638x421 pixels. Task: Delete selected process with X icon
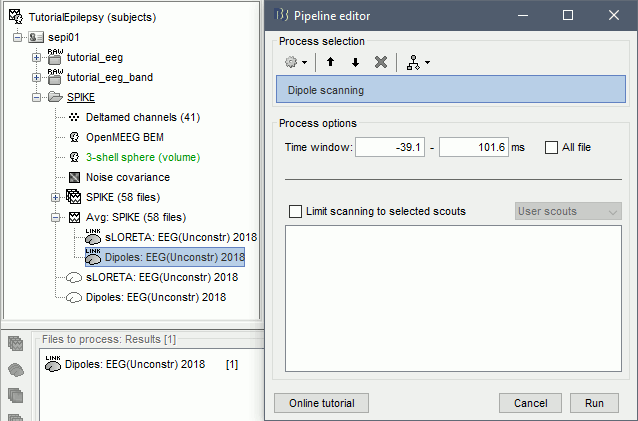click(x=380, y=62)
